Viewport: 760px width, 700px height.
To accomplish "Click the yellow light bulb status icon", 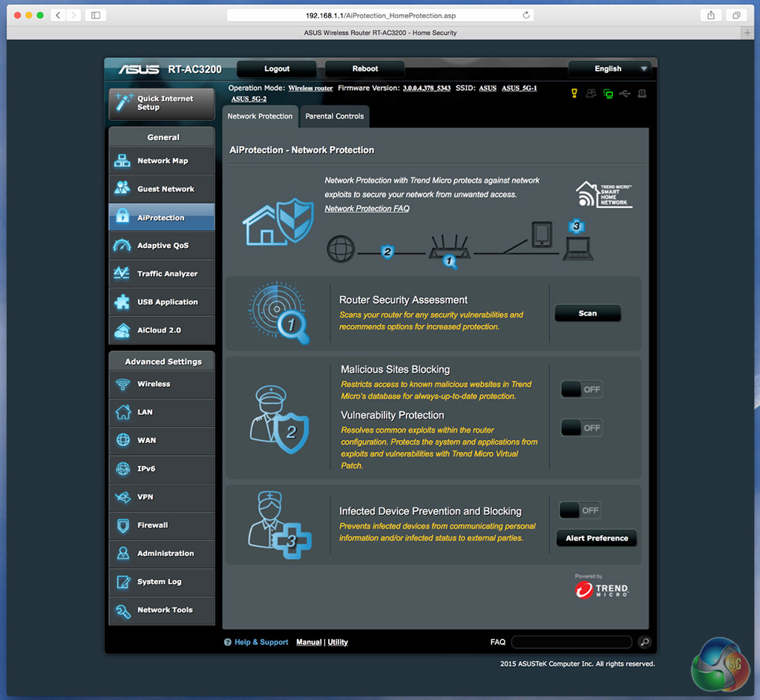I will coord(574,93).
